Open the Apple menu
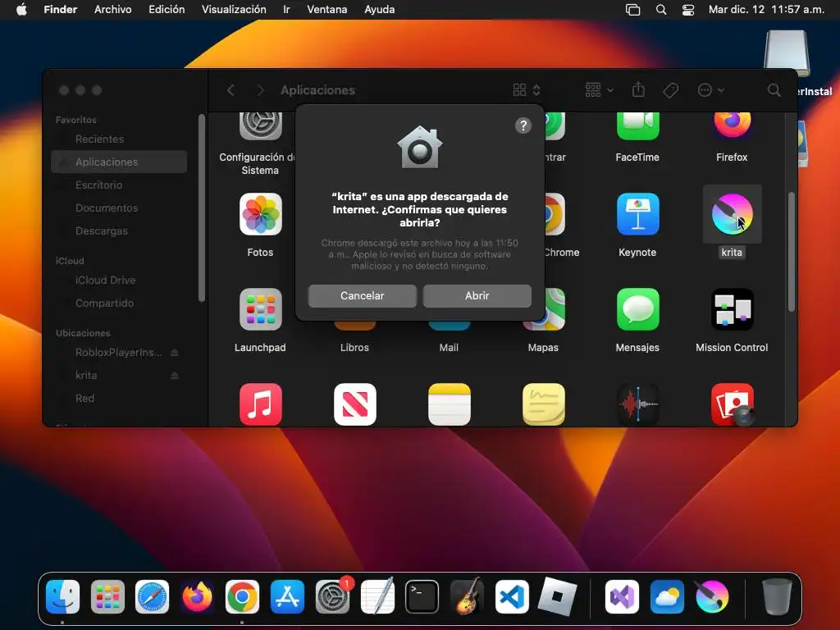This screenshot has height=630, width=840. pos(21,9)
